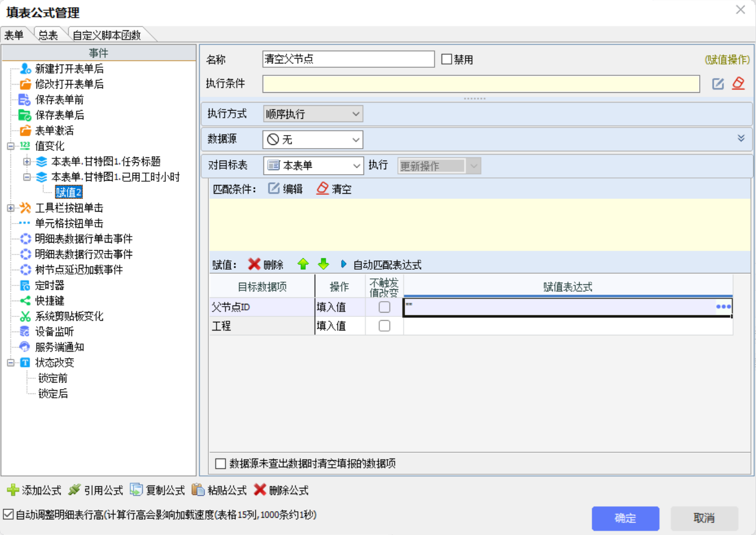Screen dimensions: 756x535
Task: Expand the 本表单.甘特图1.任务标题 node
Action: pyautogui.click(x=27, y=162)
